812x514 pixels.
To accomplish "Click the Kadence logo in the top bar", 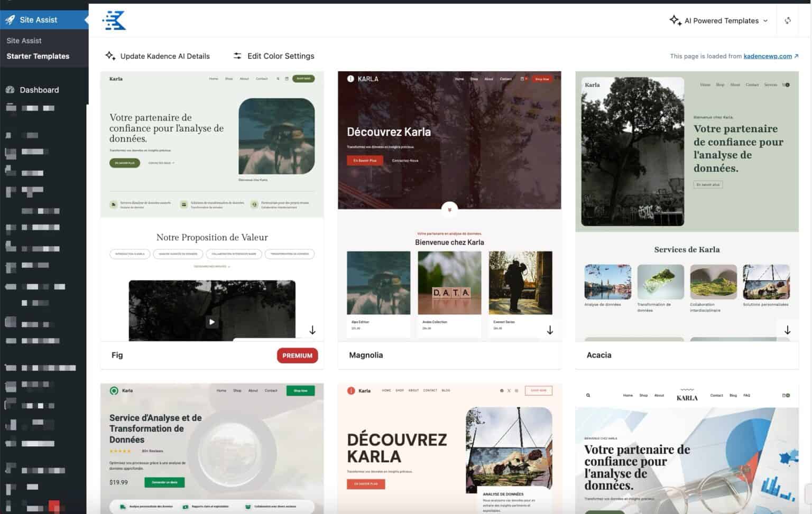I will (x=114, y=21).
